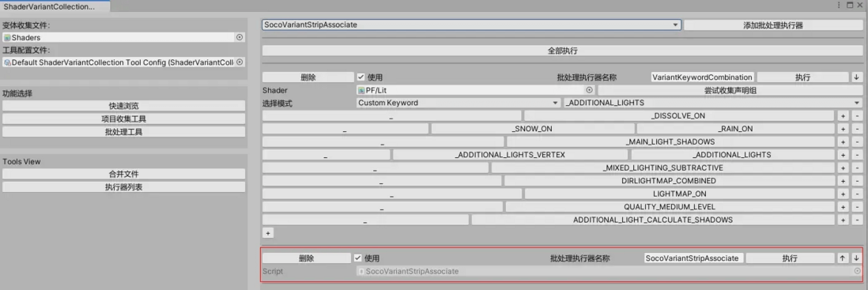This screenshot has height=290, width=868.
Task: Open object picker for PF/Lit shader field
Action: [x=589, y=89]
